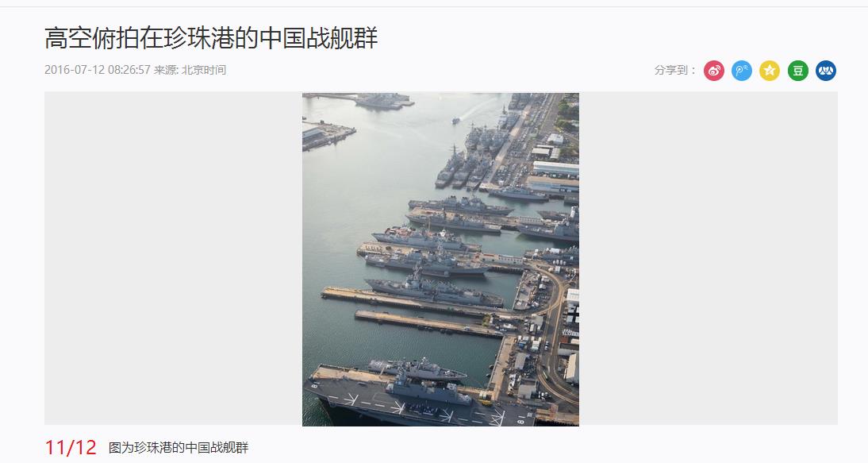Advance to next photo via right gray area
Image resolution: width=868 pixels, height=463 pixels.
[708, 259]
